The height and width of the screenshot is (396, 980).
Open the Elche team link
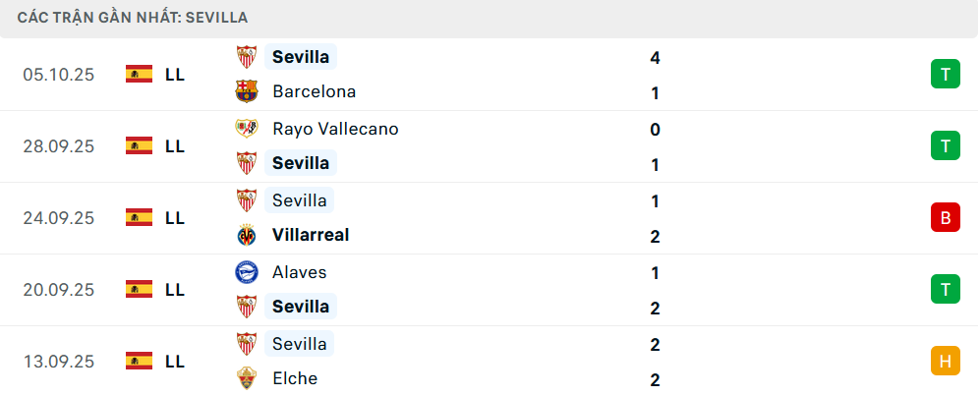pos(295,378)
